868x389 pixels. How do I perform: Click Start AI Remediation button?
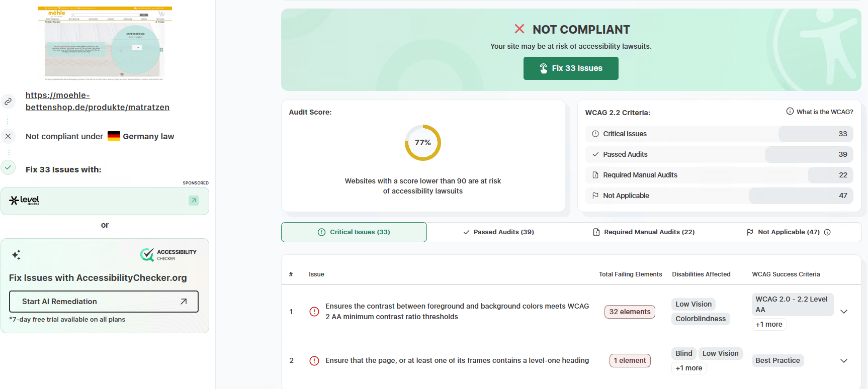click(x=104, y=302)
